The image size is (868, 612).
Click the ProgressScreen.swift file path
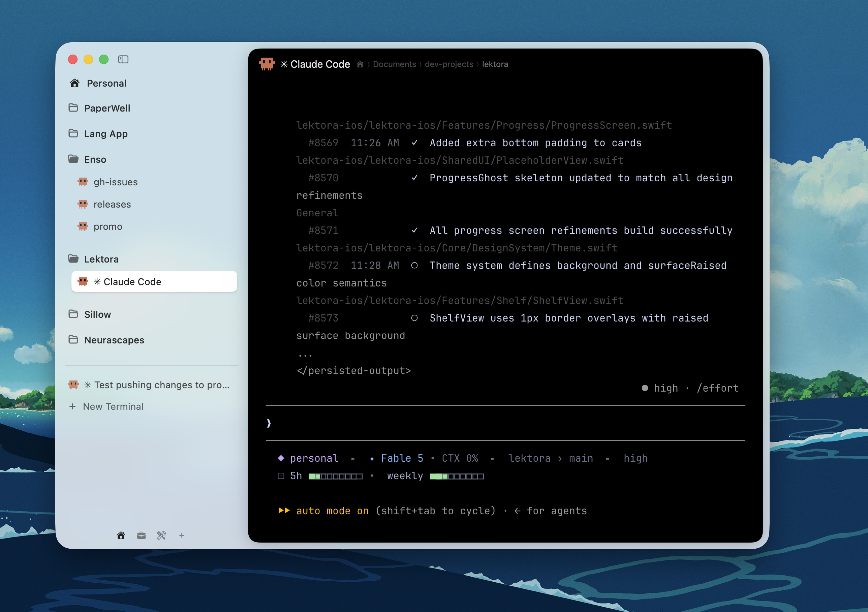[484, 125]
